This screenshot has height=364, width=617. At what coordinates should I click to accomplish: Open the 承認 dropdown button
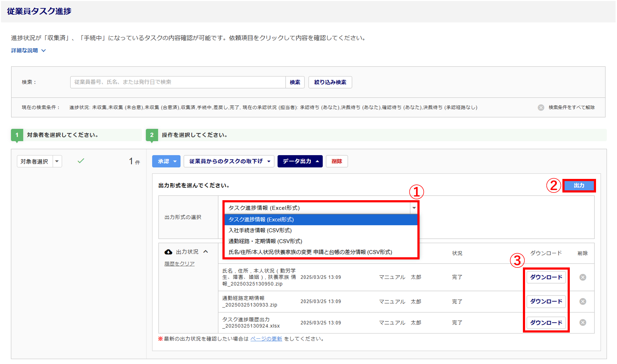coord(166,161)
